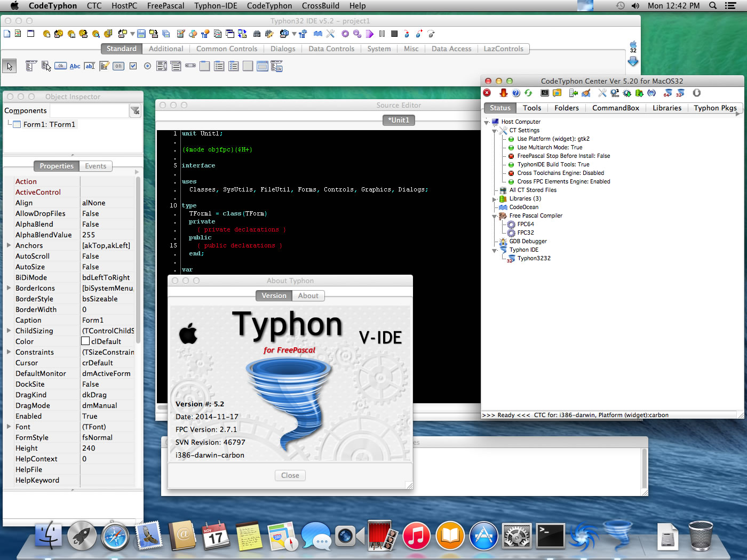Click the red download arrow in CodeTyphon Center

coord(503,93)
